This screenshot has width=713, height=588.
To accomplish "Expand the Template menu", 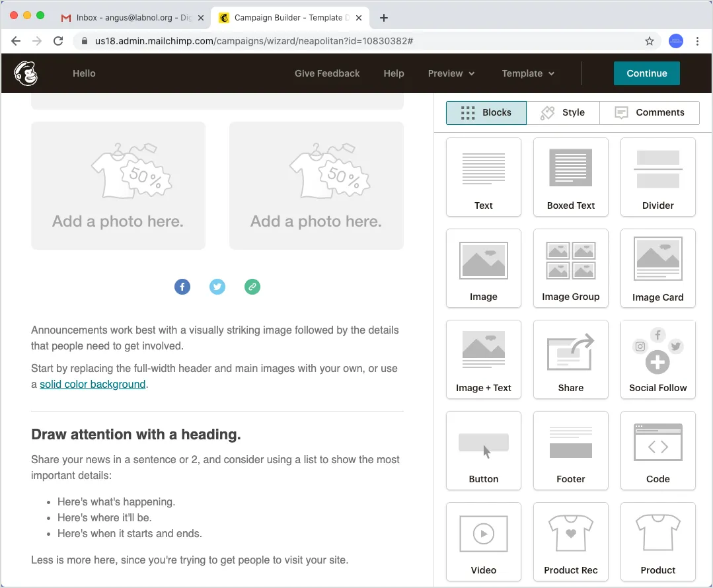I will (528, 73).
